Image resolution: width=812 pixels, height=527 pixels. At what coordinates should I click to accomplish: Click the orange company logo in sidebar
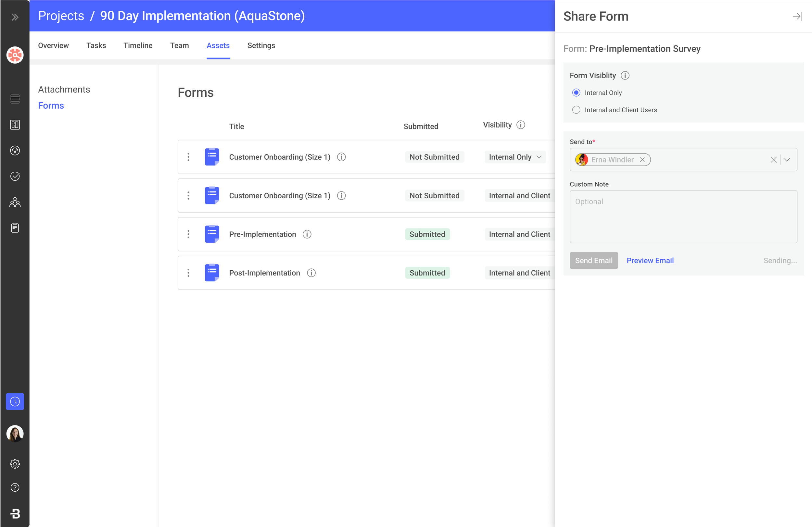[x=15, y=55]
